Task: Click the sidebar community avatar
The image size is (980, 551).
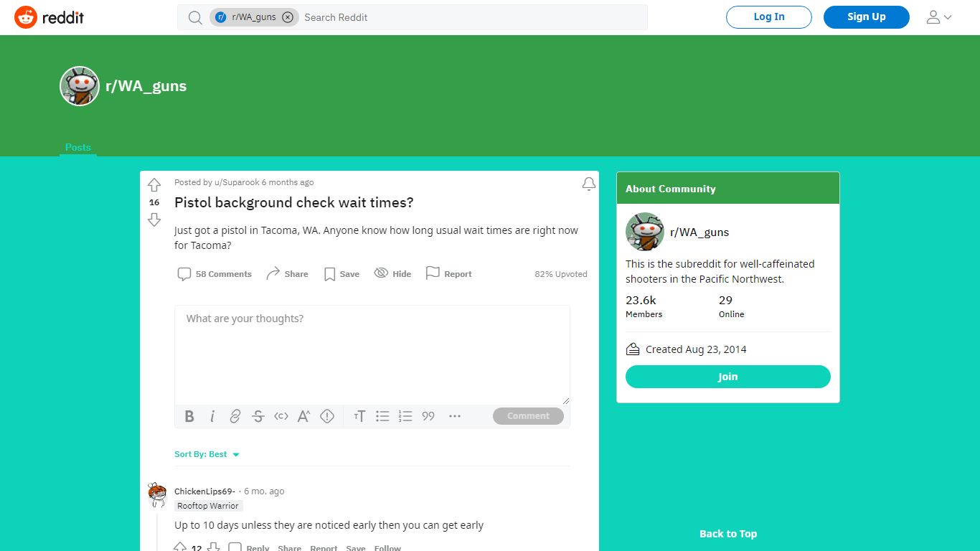Action: point(644,232)
